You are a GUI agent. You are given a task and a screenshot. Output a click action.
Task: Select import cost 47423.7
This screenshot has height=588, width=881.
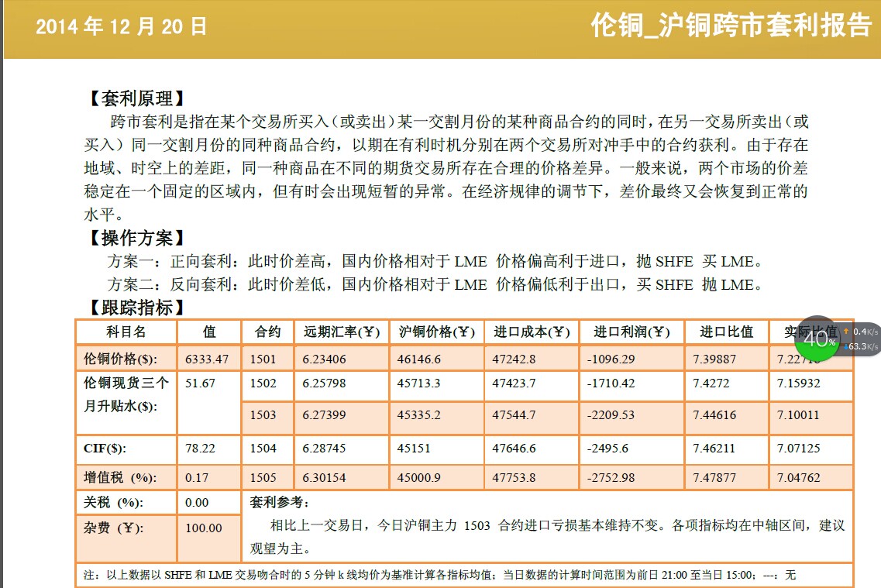coord(514,383)
